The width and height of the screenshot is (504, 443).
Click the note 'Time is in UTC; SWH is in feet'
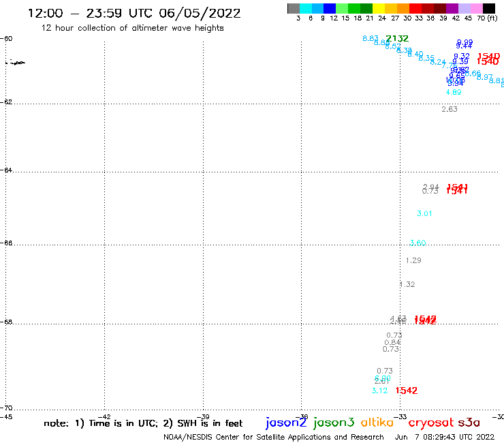click(x=143, y=423)
